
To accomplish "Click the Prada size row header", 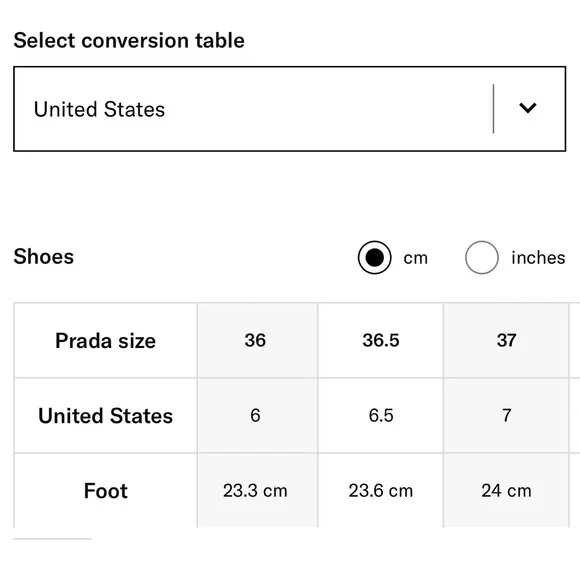I will click(105, 340).
